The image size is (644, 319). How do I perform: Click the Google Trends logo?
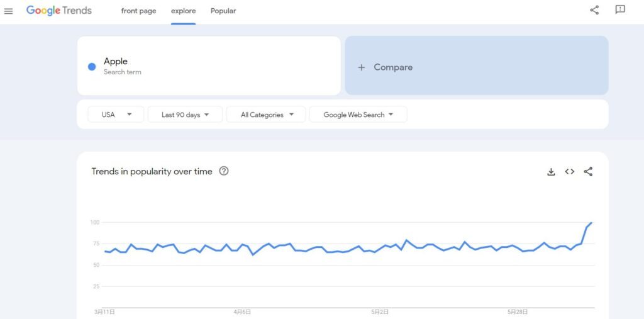pyautogui.click(x=59, y=11)
